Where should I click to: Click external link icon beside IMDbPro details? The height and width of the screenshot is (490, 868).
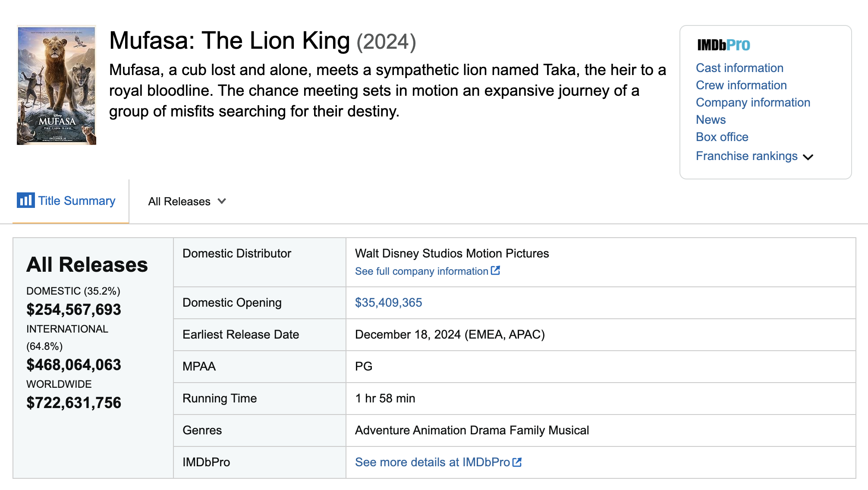(517, 462)
